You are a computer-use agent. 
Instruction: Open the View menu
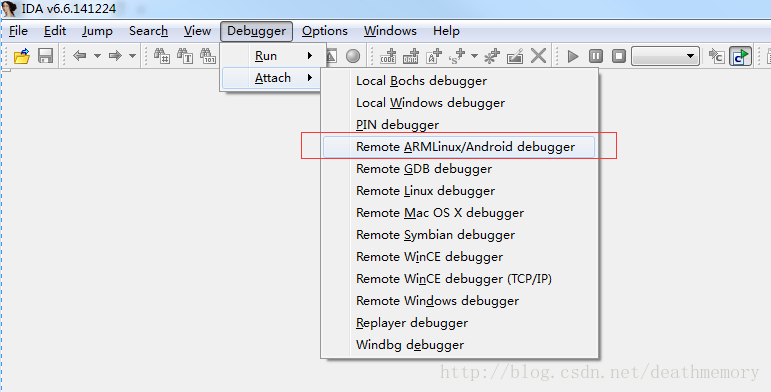[197, 31]
